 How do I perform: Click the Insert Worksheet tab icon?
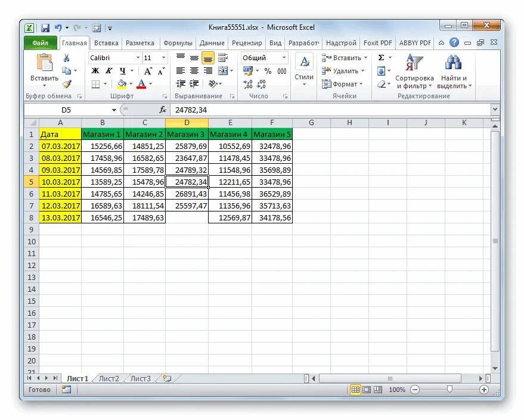167,379
